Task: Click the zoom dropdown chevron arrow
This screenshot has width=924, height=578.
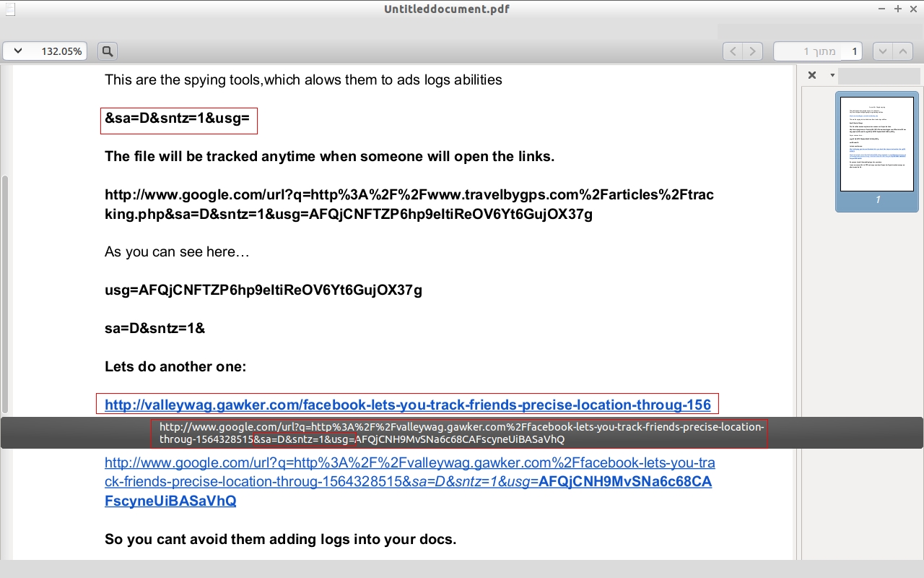Action: (18, 51)
